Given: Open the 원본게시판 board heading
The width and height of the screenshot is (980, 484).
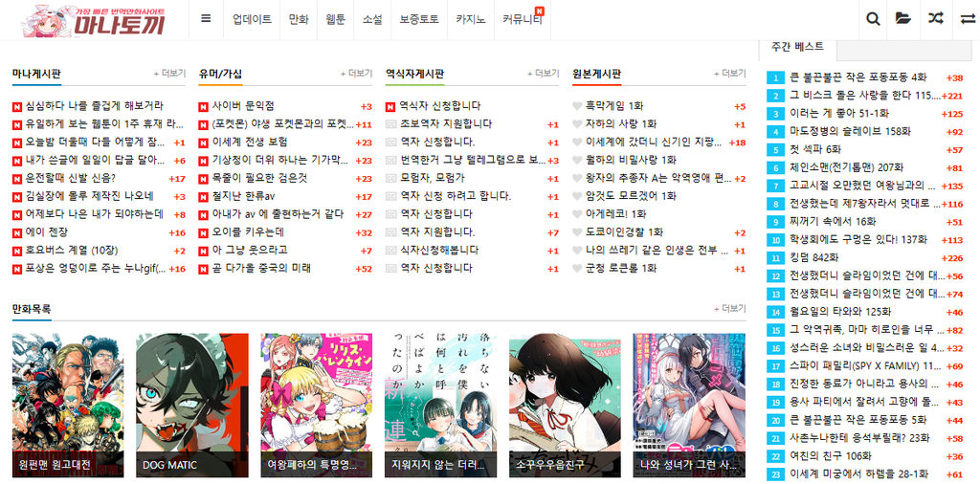Looking at the screenshot, I should coord(597,74).
